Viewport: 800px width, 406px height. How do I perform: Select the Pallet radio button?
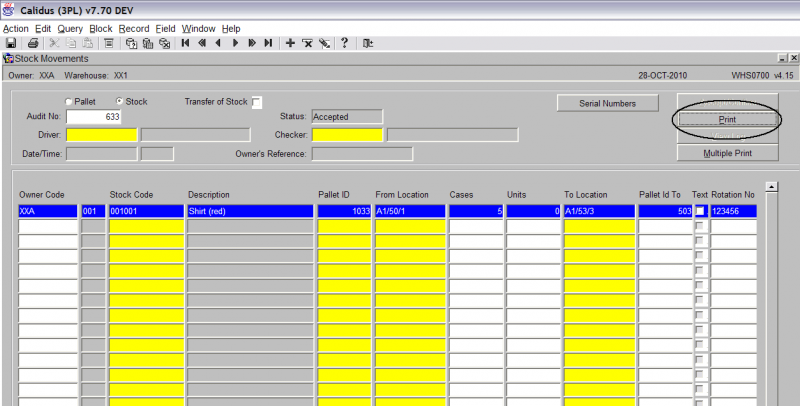pos(68,102)
